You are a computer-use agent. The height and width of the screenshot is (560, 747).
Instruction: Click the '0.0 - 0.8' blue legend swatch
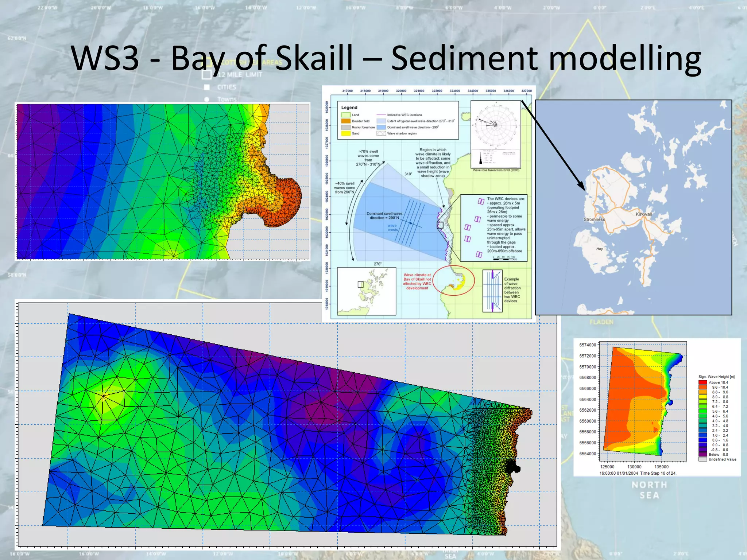[x=703, y=445]
